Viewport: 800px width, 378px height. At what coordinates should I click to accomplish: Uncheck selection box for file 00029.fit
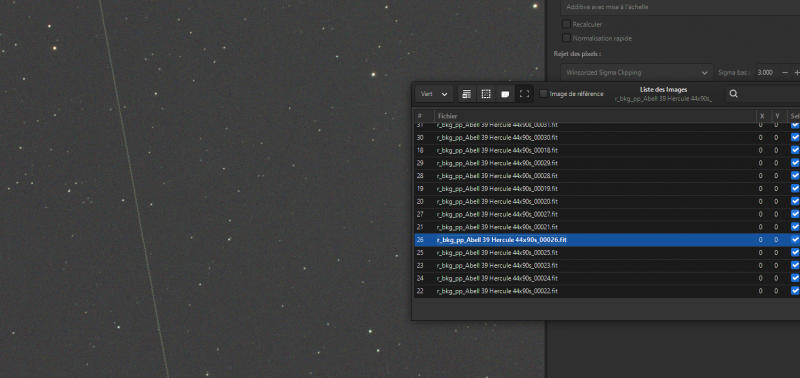point(795,163)
